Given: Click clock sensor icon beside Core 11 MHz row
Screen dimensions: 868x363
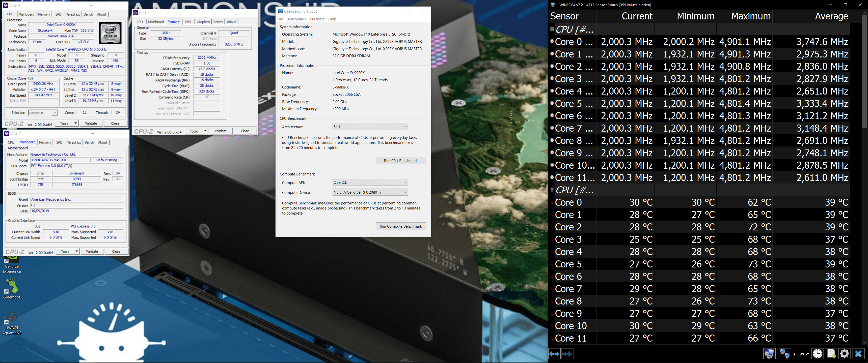Looking at the screenshot, I should (x=552, y=177).
